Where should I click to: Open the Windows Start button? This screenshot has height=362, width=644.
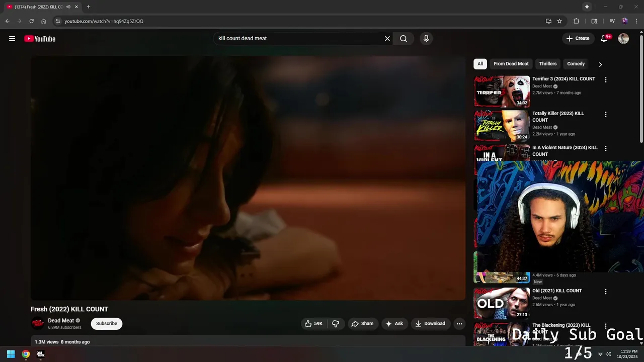(x=11, y=354)
